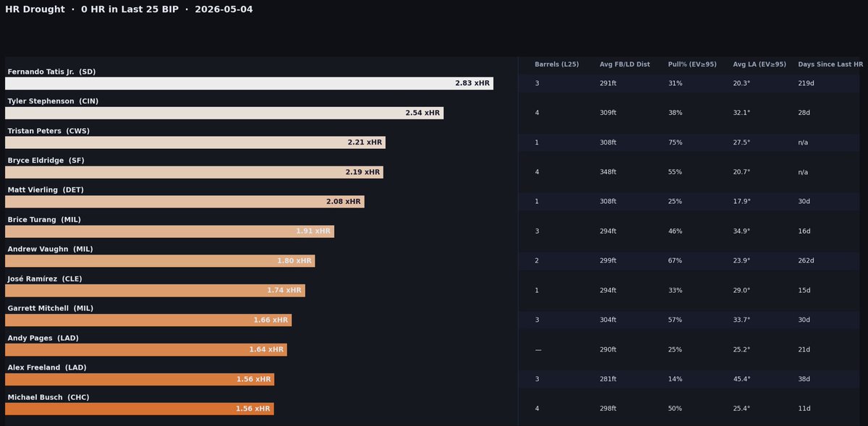Click the Avg FB/LD Dist column header
This screenshot has height=426, width=868.
click(625, 64)
